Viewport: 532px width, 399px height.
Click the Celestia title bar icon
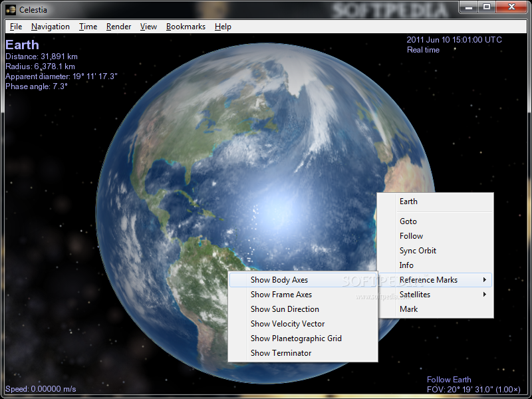(x=11, y=10)
